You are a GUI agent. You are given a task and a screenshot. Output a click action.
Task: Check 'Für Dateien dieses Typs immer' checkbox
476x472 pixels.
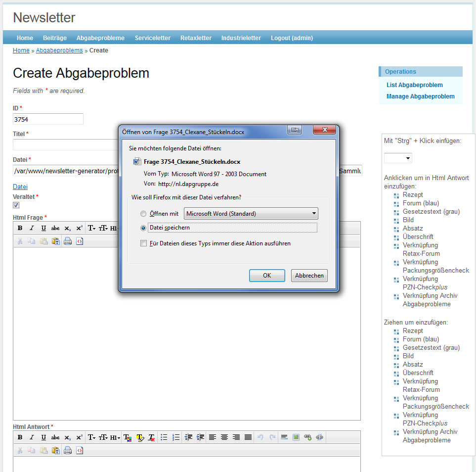[x=143, y=243]
